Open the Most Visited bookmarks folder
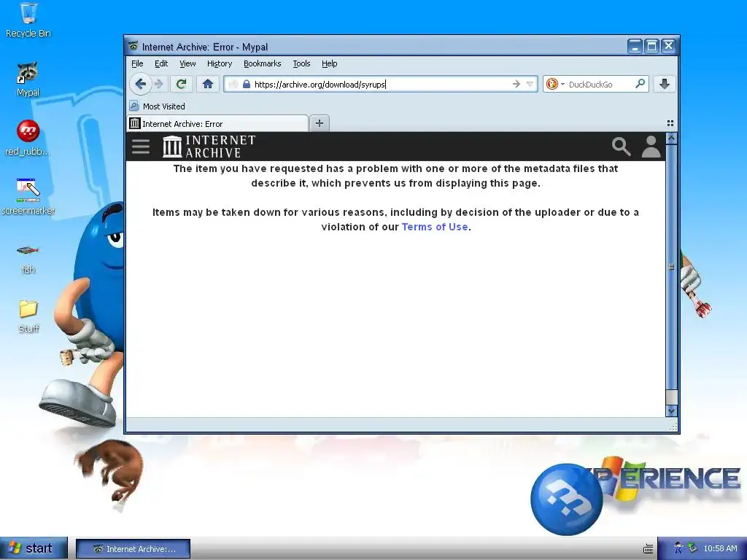 158,106
